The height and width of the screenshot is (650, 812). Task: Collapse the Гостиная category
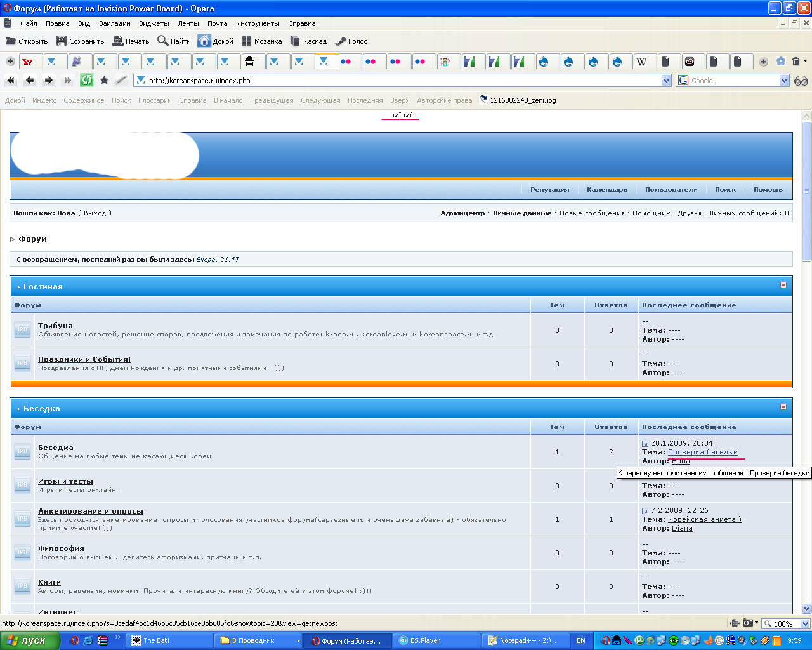click(x=783, y=285)
